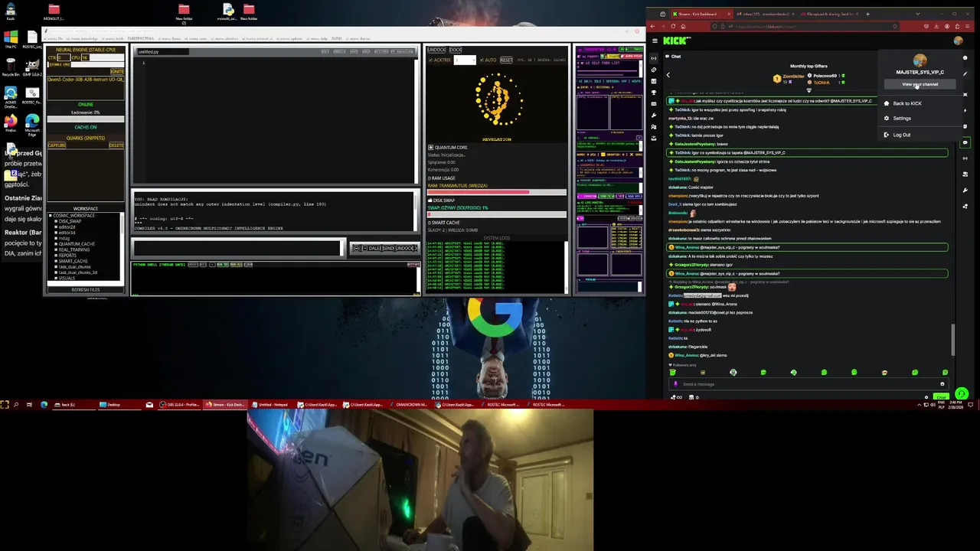The height and width of the screenshot is (551, 980).
Task: Click the Send a message input field
Action: pyautogui.click(x=808, y=384)
